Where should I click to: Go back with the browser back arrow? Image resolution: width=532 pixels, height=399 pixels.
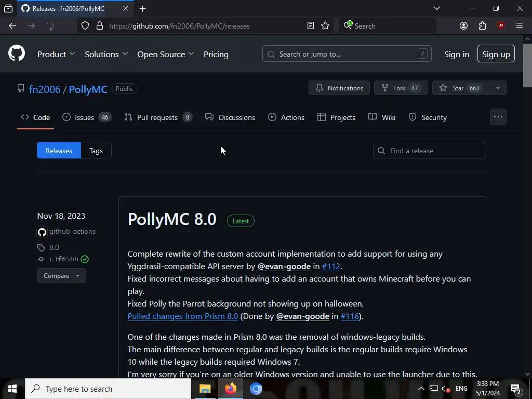(x=12, y=26)
